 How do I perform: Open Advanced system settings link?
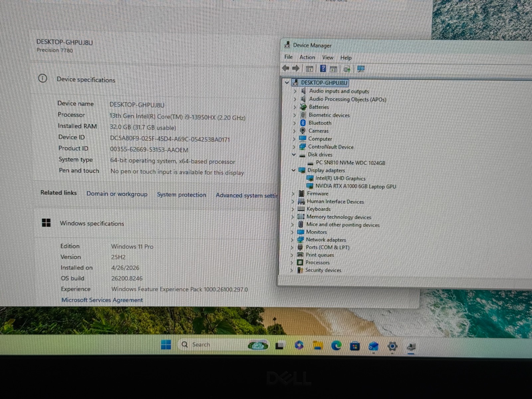click(x=246, y=196)
